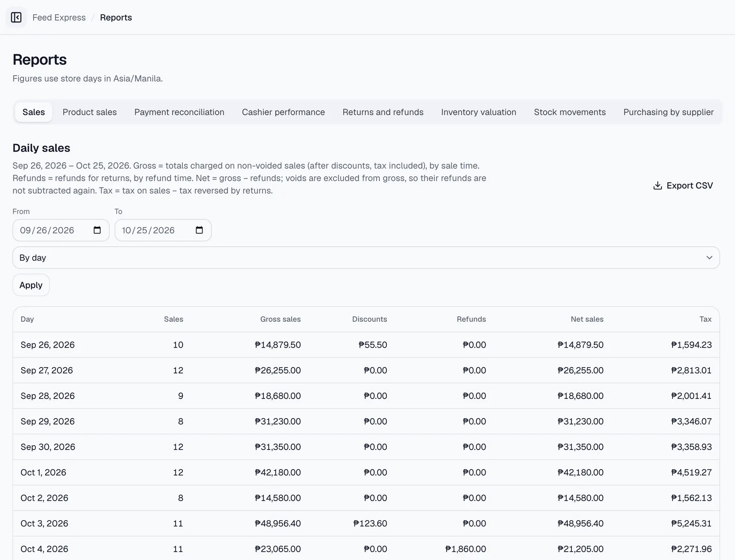735x560 pixels.
Task: Select the Oct 1, 2026 row date
Action: (43, 472)
